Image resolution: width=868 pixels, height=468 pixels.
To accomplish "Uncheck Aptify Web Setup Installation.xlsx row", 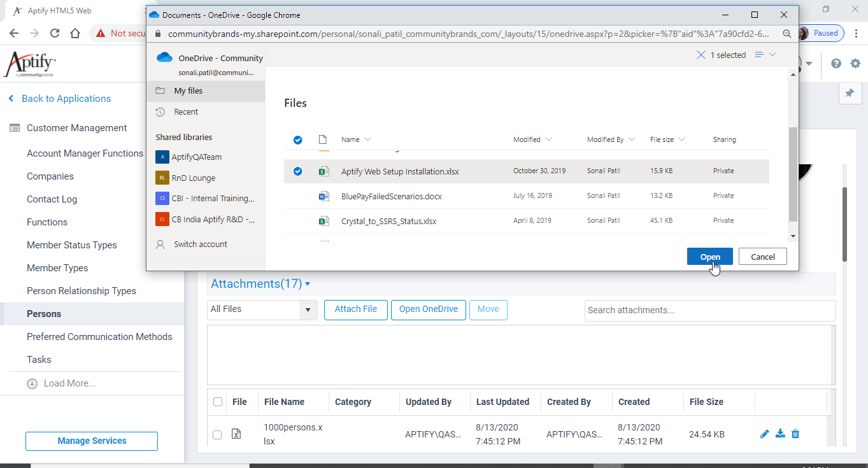I will pyautogui.click(x=297, y=171).
